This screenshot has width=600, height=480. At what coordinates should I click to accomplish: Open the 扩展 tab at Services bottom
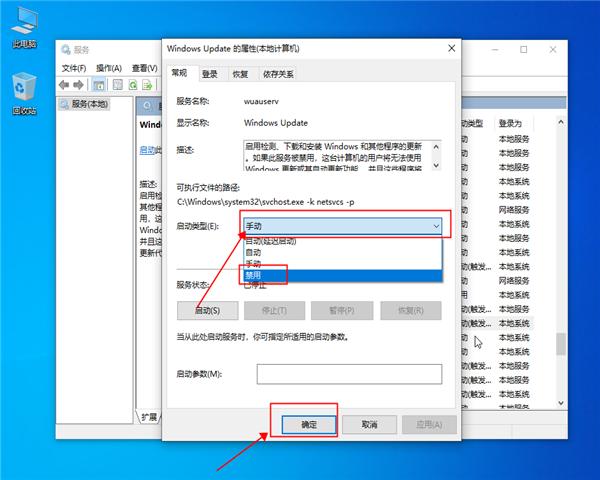point(149,417)
